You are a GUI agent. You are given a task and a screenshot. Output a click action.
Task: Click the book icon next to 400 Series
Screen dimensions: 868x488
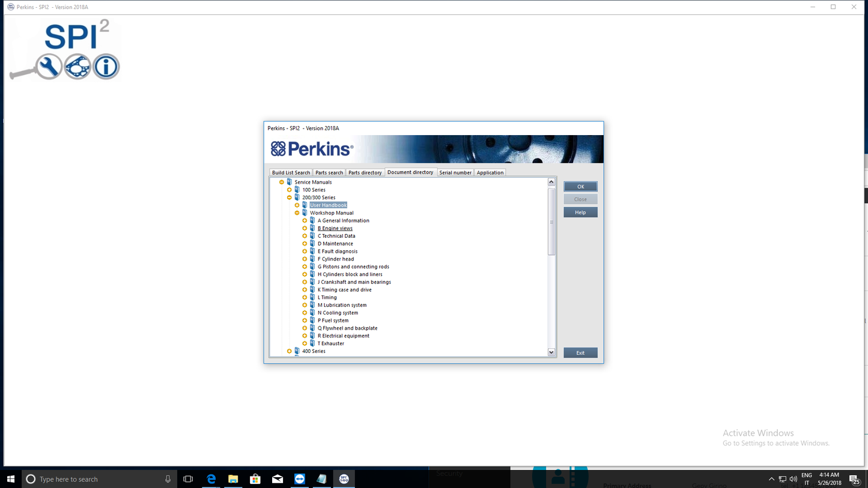(x=296, y=351)
